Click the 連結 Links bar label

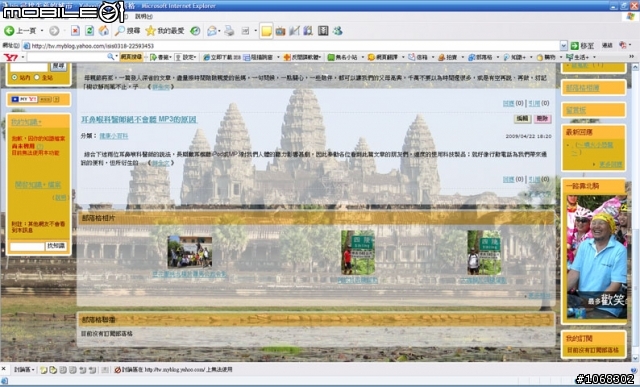click(607, 46)
